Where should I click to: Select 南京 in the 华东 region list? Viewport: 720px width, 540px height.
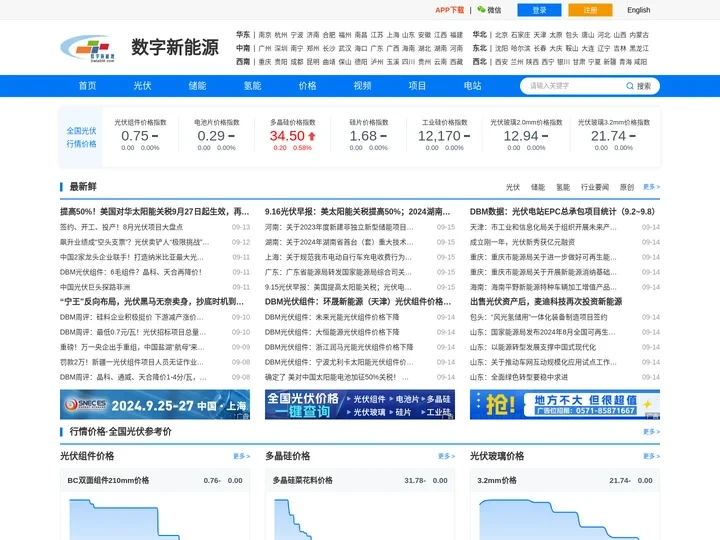pyautogui.click(x=265, y=35)
